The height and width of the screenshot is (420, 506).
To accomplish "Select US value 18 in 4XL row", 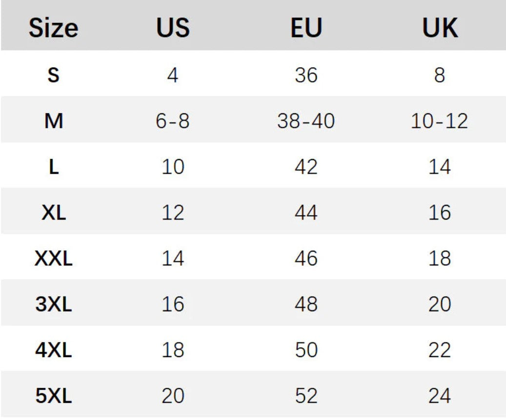I will coord(173,350).
